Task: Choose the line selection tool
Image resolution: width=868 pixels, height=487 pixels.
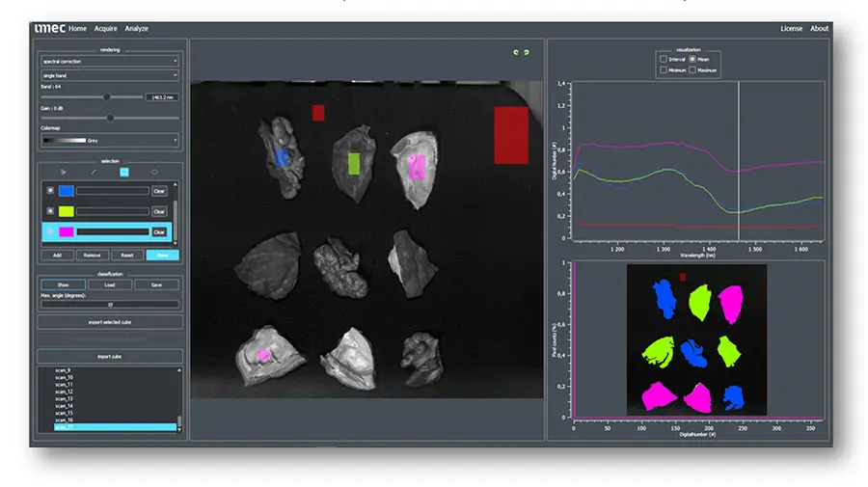Action: click(x=94, y=172)
